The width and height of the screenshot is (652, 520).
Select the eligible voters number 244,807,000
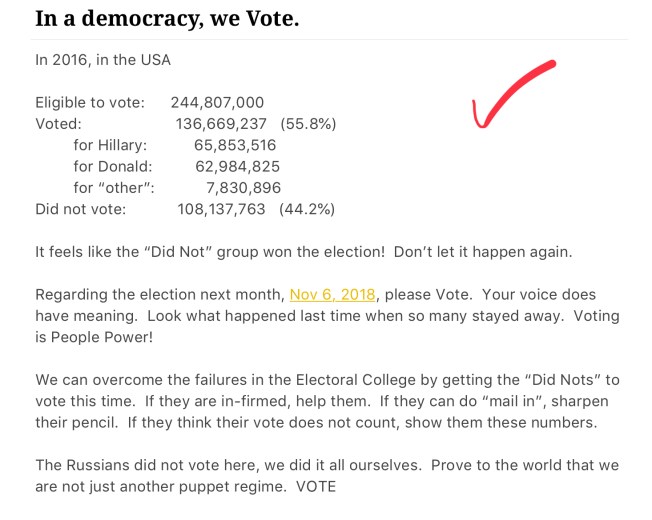[x=217, y=102]
